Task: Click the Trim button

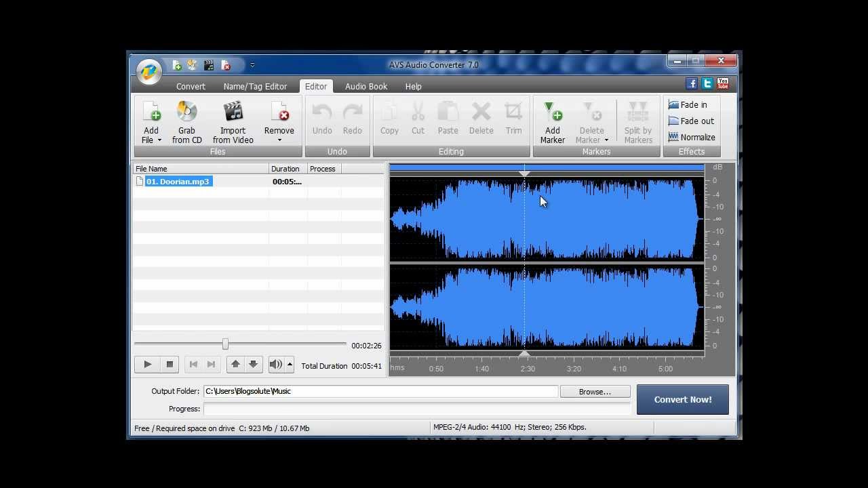Action: (513, 119)
